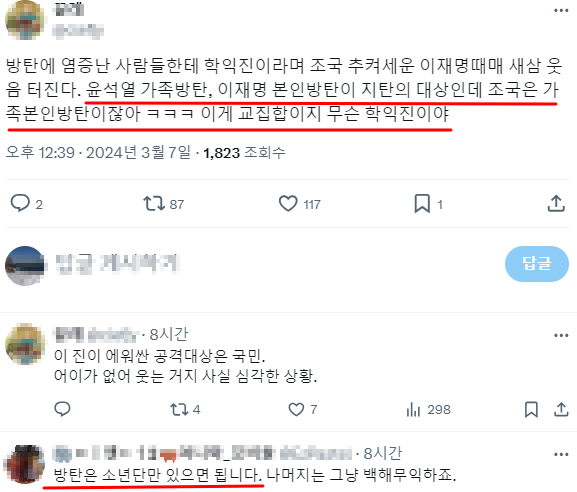View analytics icon showing 298 views
The width and height of the screenshot is (577, 492).
click(x=413, y=409)
